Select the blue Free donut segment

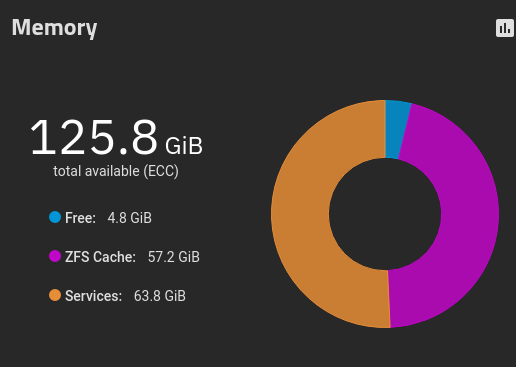[397, 129]
